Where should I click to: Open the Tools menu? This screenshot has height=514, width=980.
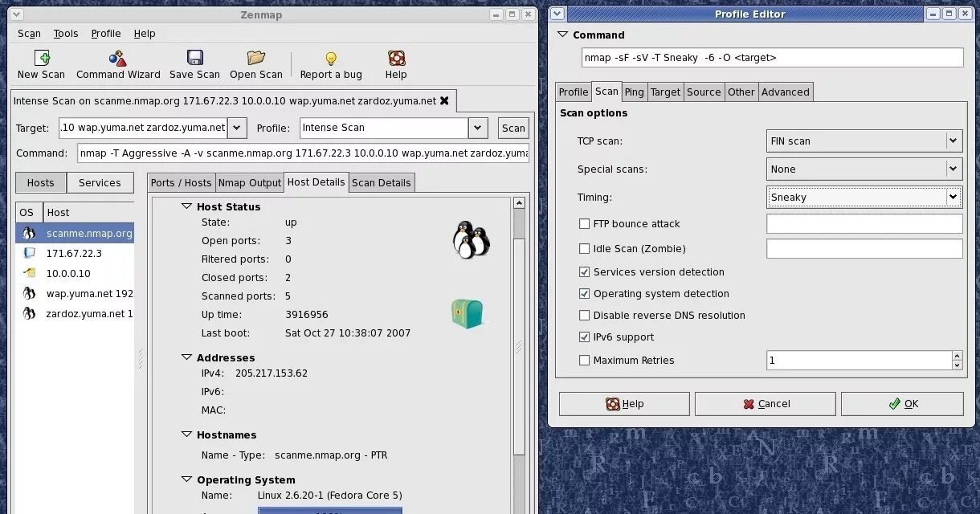click(66, 34)
